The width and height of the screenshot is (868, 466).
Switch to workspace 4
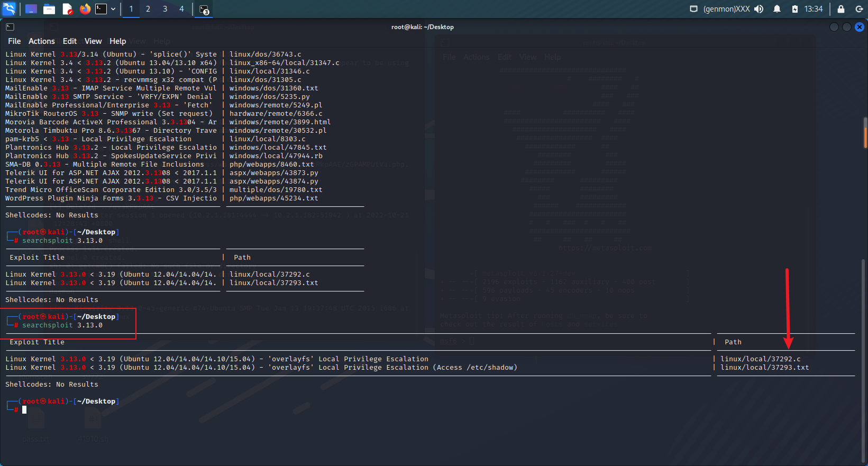(181, 9)
